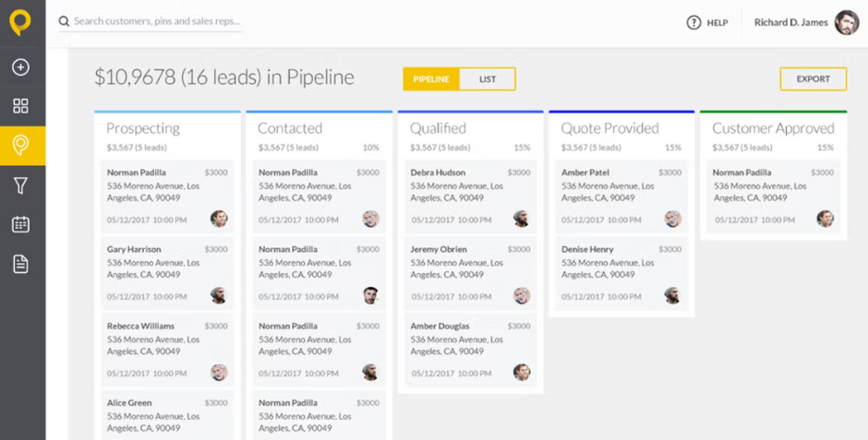Screen dimensions: 868x440
Task: Click the Export button
Action: (814, 79)
